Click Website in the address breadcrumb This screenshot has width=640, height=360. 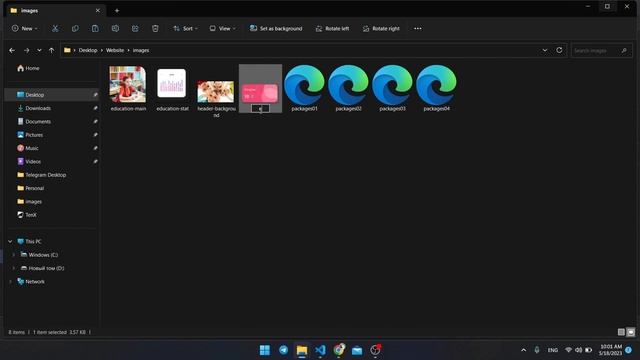(115, 50)
